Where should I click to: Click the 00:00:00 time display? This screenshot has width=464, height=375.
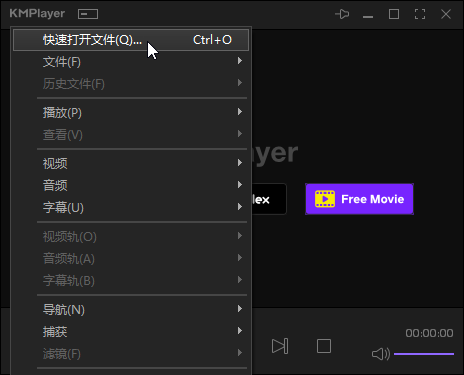(x=429, y=333)
